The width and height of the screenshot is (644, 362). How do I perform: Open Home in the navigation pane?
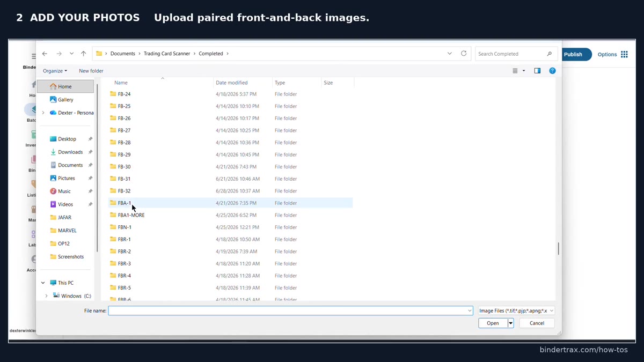click(x=65, y=86)
